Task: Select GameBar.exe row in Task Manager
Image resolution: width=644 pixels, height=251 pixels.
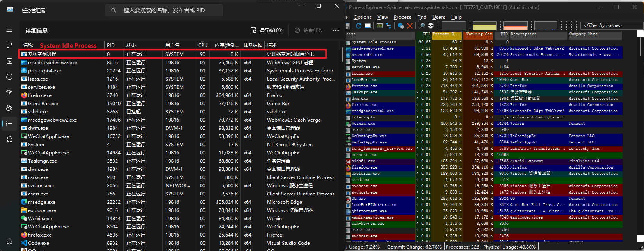Action: click(x=179, y=103)
